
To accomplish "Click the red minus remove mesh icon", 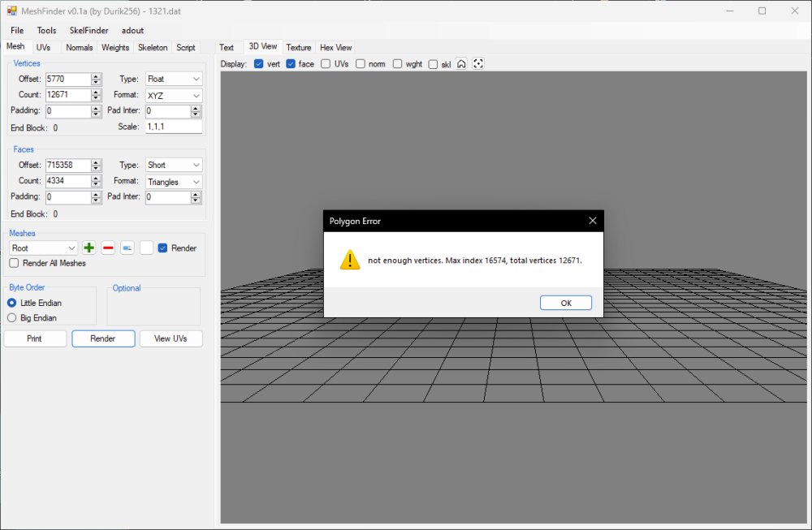I will tap(108, 248).
